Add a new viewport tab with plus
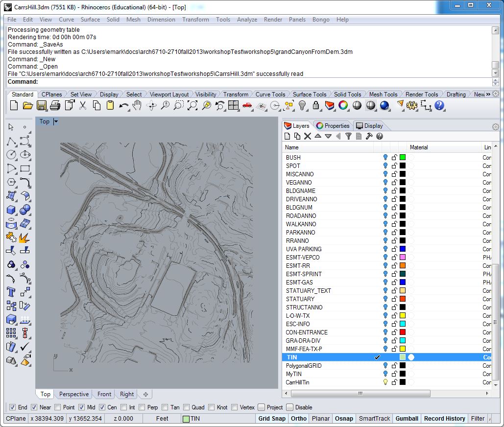This screenshot has height=427, width=504. coord(145,394)
